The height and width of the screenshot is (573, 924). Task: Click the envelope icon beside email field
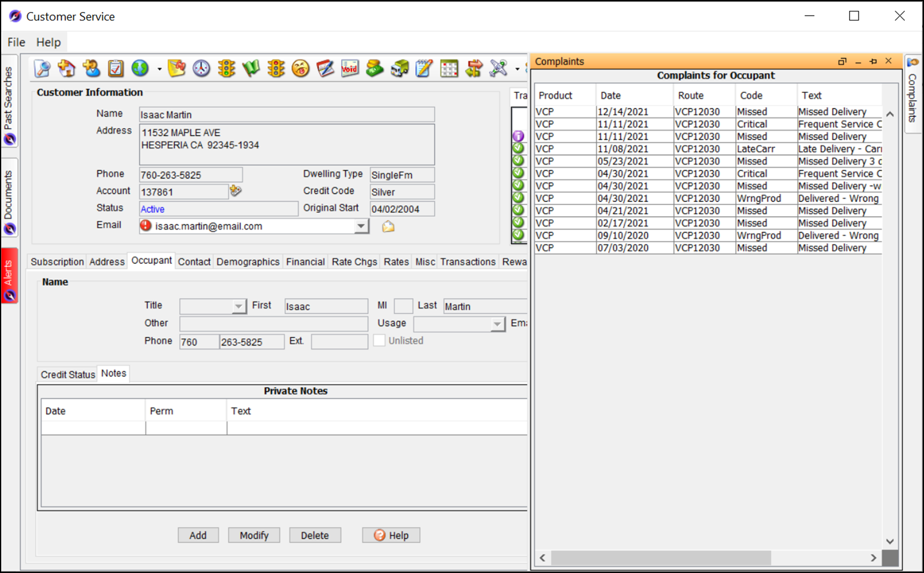point(389,227)
